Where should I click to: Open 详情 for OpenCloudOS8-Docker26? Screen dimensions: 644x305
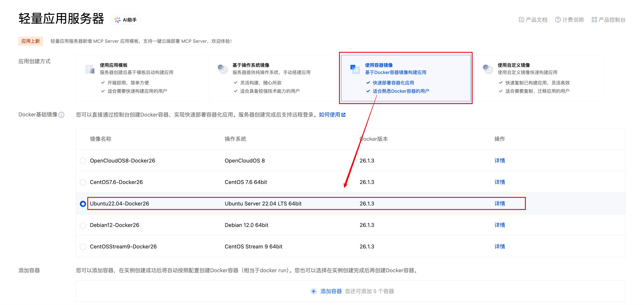click(x=499, y=161)
